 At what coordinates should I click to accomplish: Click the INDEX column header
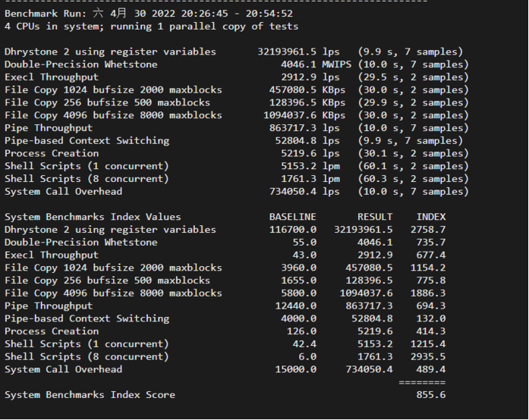coord(431,217)
